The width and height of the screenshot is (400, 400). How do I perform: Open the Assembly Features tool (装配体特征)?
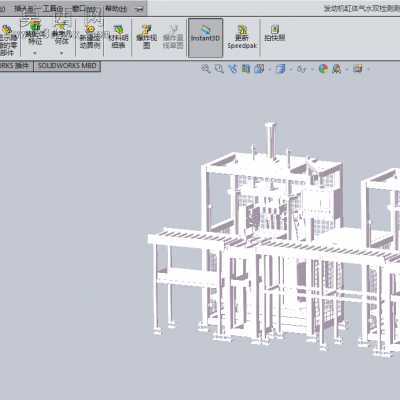pyautogui.click(x=35, y=33)
